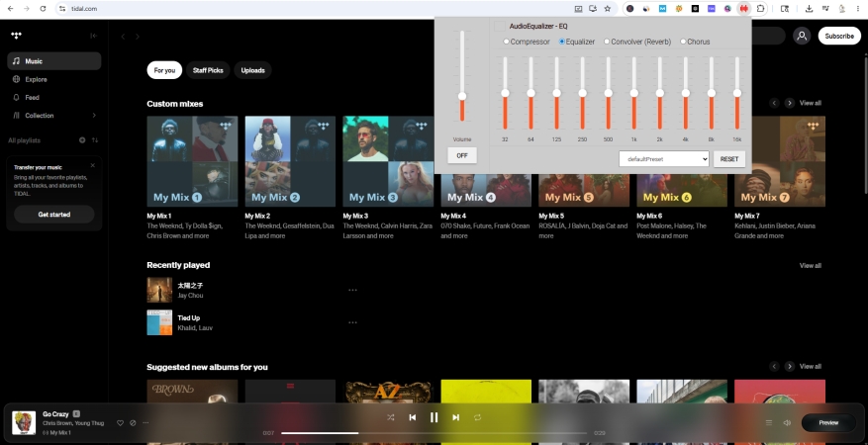Screen dimensions: 868x445
Task: Select the Convolver (Reverb) radio button
Action: coord(607,42)
